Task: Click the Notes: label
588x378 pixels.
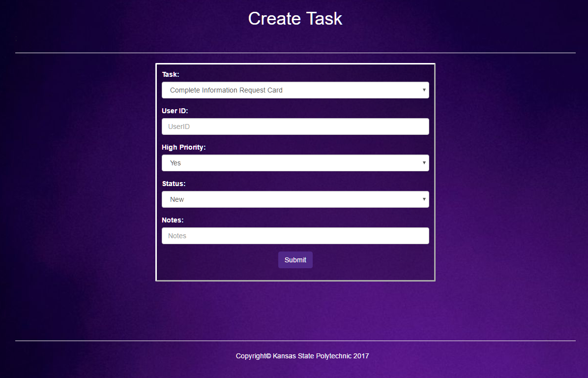Action: [173, 220]
